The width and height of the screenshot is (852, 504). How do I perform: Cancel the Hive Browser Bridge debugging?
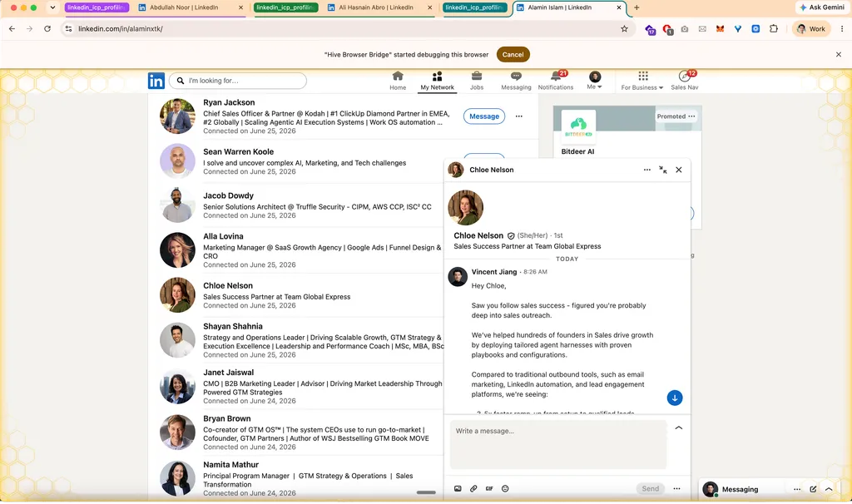[x=513, y=54]
